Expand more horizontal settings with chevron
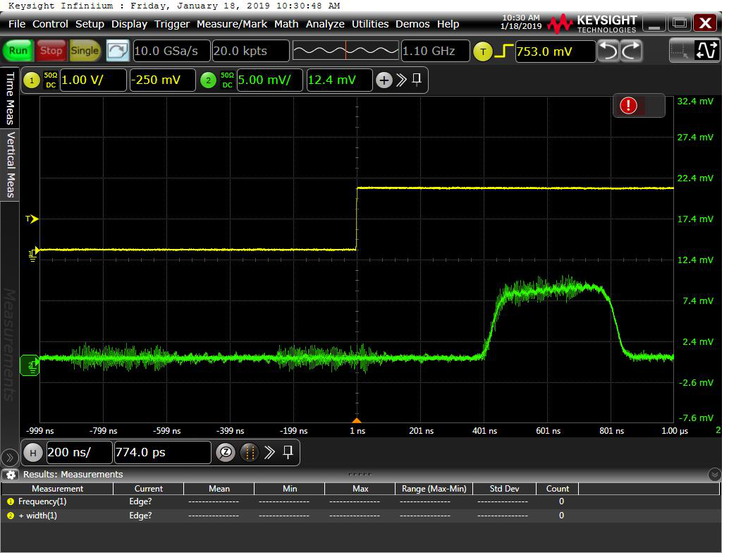This screenshot has width=729, height=560. (x=269, y=452)
